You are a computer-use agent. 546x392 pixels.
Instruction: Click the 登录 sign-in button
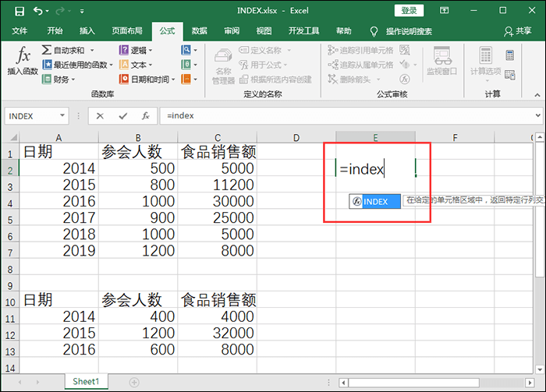(x=409, y=10)
